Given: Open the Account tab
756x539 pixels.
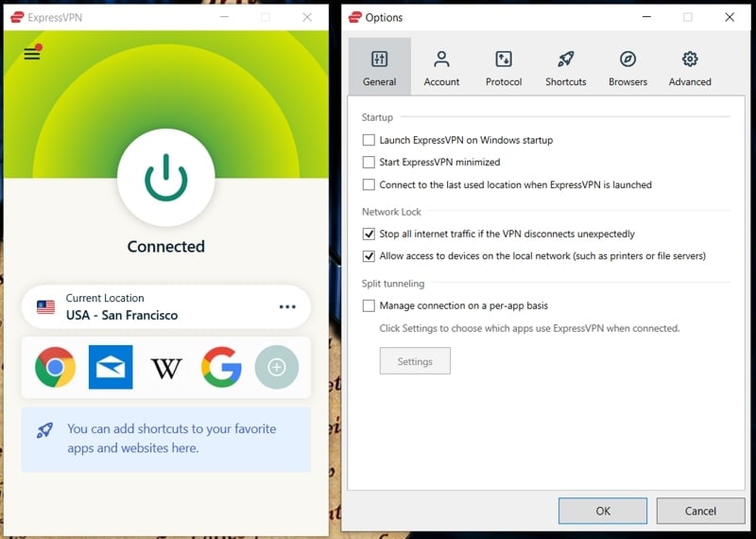Looking at the screenshot, I should pyautogui.click(x=441, y=66).
